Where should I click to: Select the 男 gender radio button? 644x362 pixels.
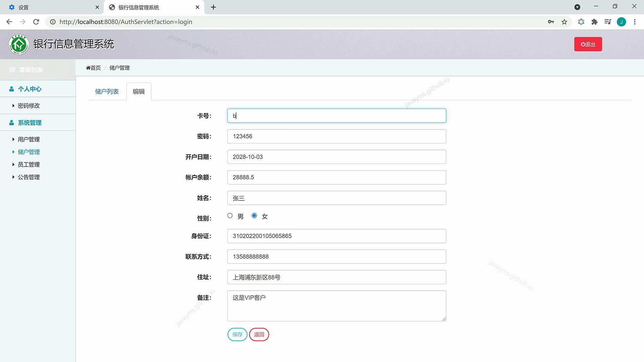[230, 216]
